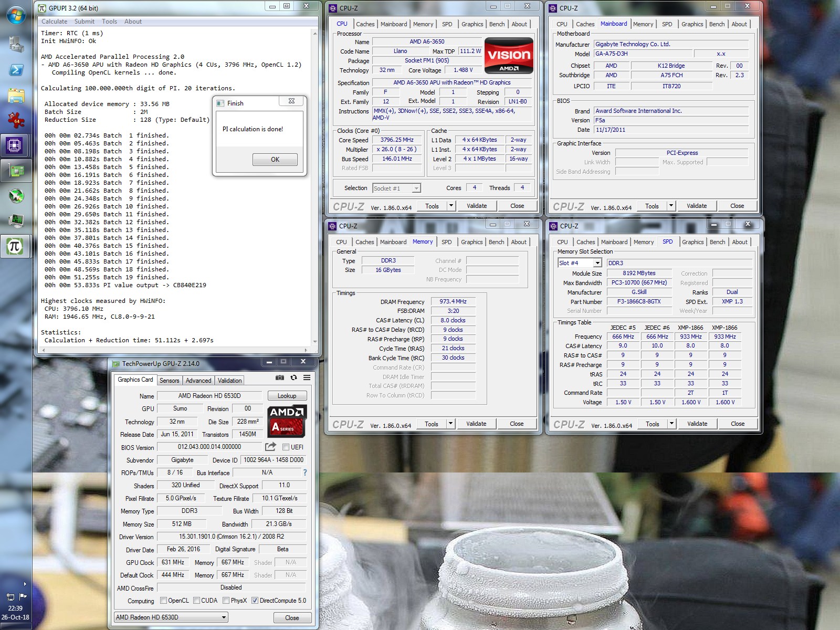Image resolution: width=840 pixels, height=630 pixels.
Task: Refresh GPU-Z data with refresh icon
Action: tap(293, 377)
